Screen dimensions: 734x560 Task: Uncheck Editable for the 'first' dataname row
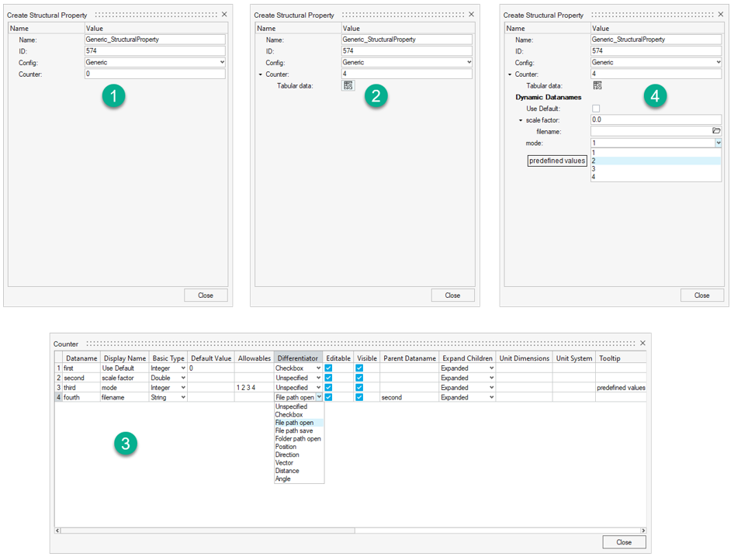(328, 368)
